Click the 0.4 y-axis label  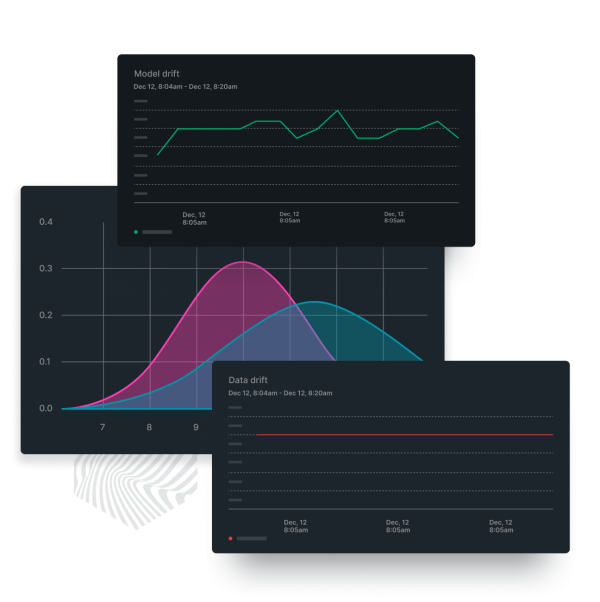(x=46, y=221)
